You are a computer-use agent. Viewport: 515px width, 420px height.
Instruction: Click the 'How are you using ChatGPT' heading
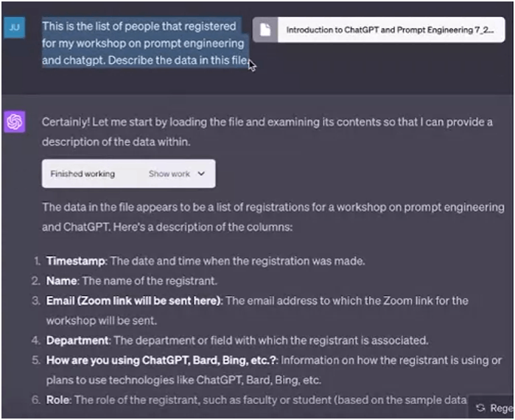[161, 360]
